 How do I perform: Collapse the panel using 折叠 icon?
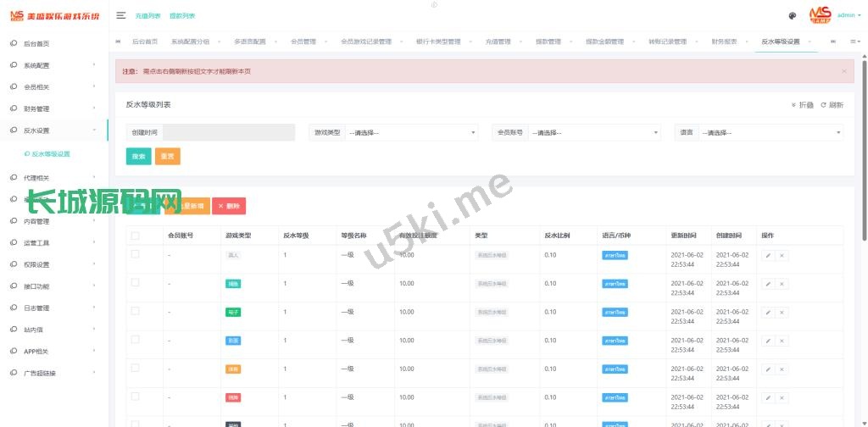click(x=802, y=105)
